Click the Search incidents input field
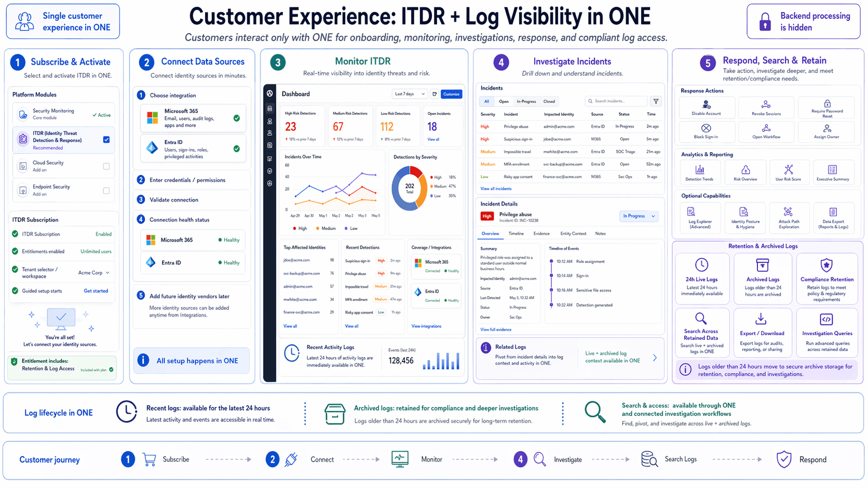This screenshot has width=868, height=489. [616, 101]
